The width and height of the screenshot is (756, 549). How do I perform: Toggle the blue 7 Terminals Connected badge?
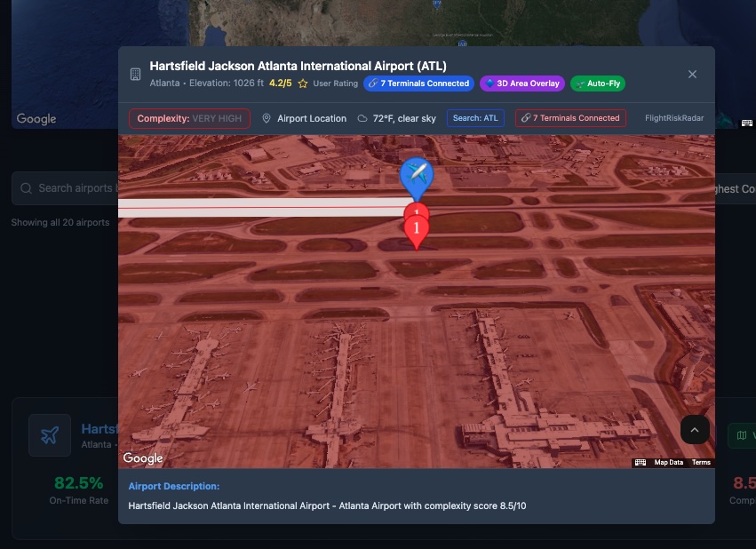tap(418, 84)
